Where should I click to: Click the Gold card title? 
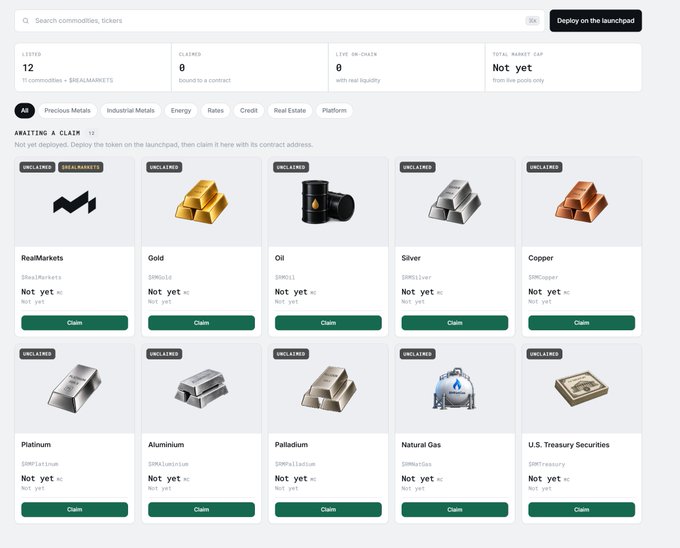point(156,258)
